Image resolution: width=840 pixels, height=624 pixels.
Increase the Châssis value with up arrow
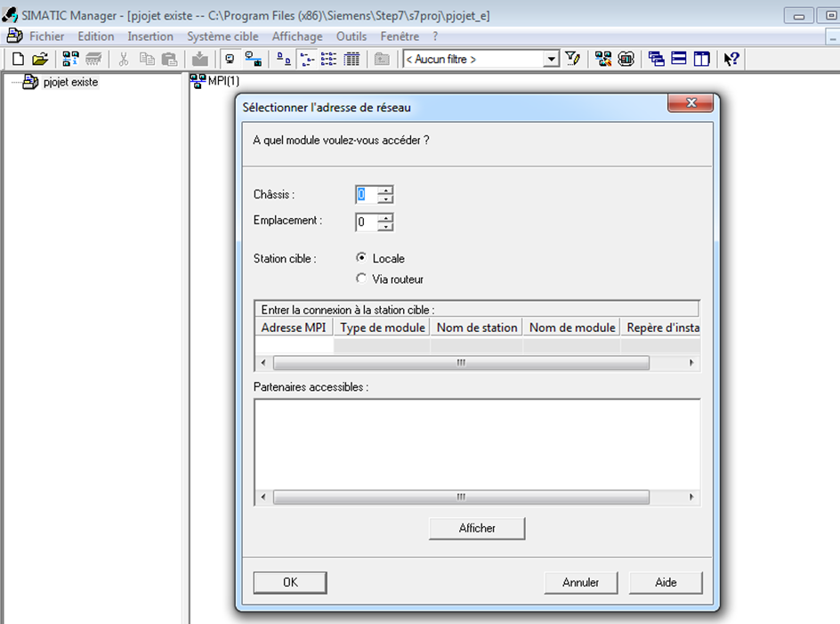point(385,190)
